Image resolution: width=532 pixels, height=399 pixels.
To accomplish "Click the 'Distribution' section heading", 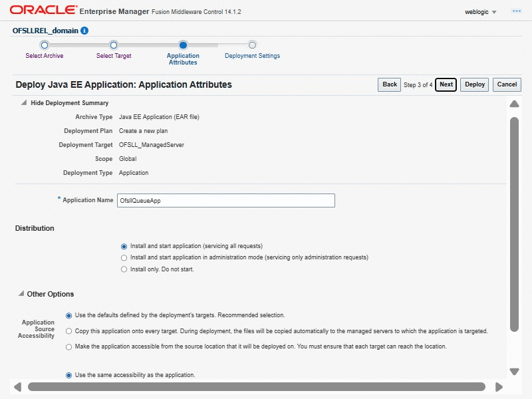I will click(35, 228).
